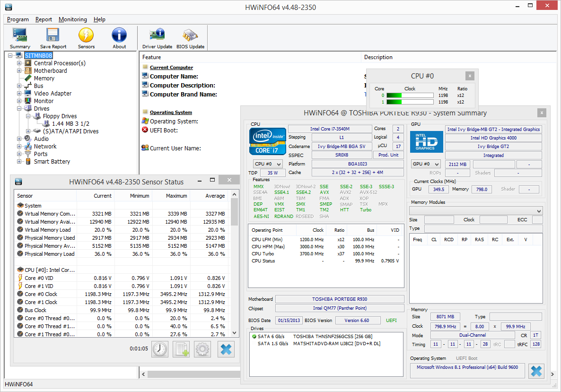Select Smart Battery tree node
Screen dimensions: 561x392
52,161
